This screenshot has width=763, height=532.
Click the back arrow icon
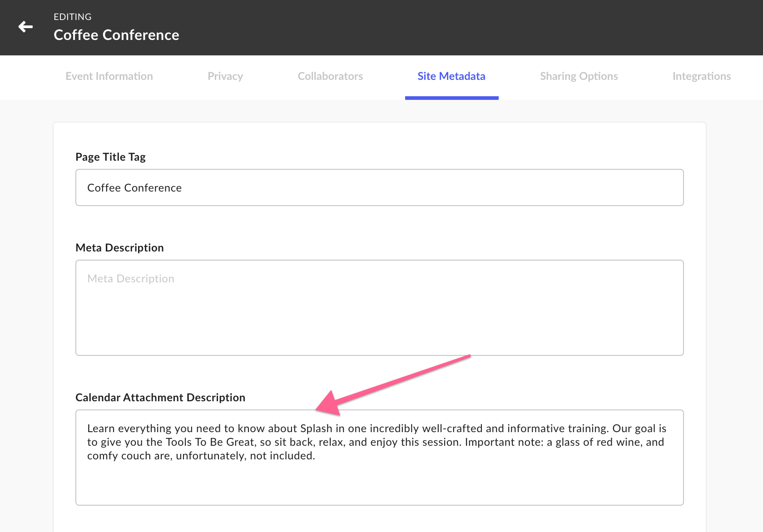point(25,27)
